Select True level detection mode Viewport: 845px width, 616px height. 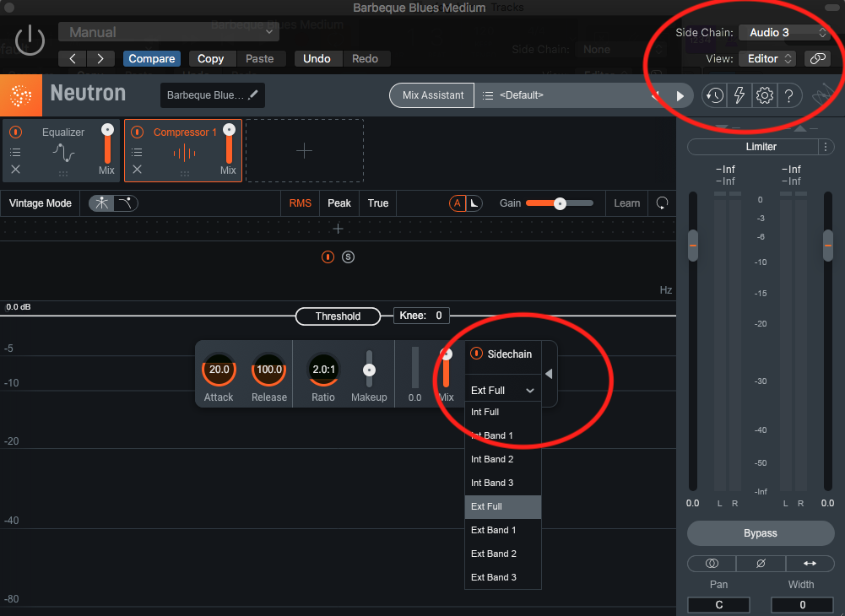(378, 203)
